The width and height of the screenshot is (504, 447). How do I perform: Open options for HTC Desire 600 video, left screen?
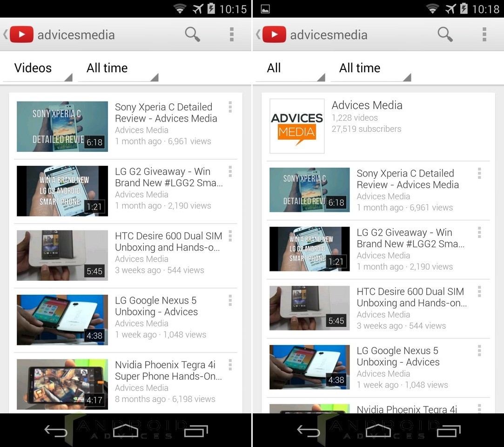tap(230, 236)
